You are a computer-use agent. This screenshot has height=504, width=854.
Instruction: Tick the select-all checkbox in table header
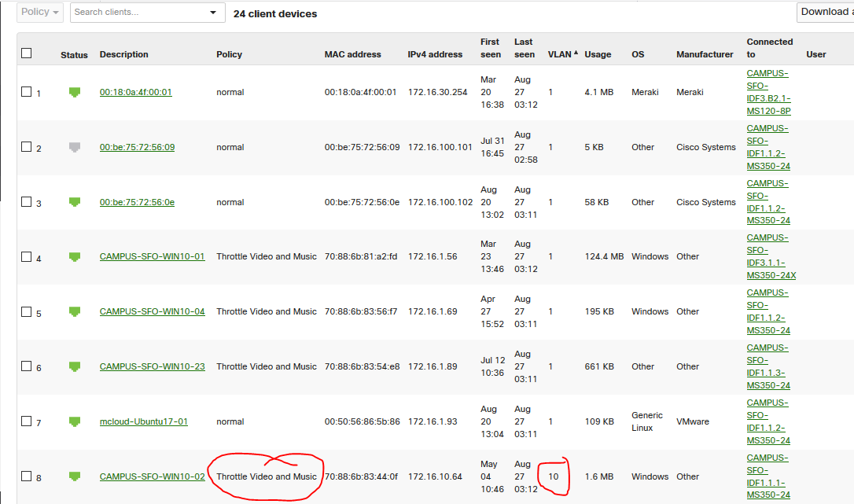click(x=27, y=53)
